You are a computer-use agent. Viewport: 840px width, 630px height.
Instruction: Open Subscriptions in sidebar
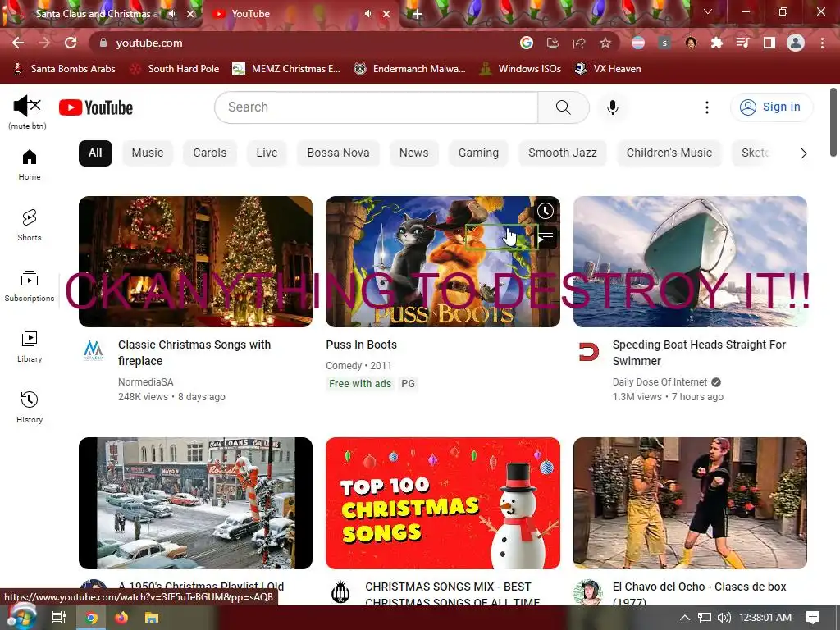(x=30, y=286)
